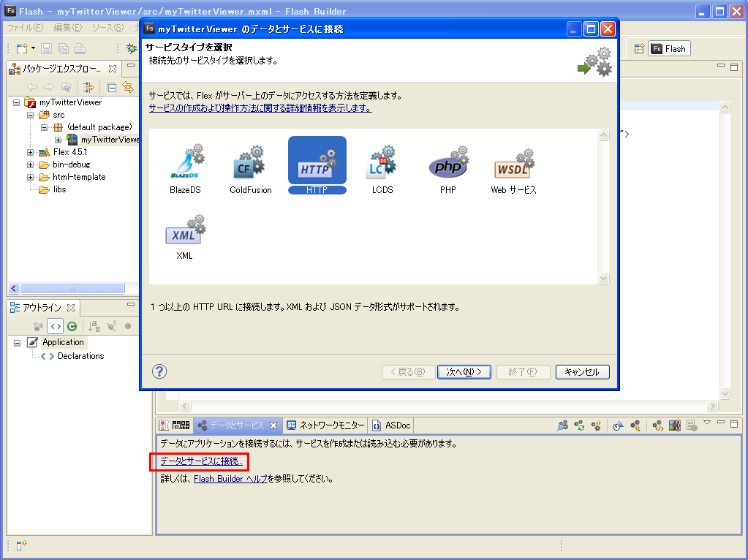
Task: Click the Package Explorer filter arrows icon
Action: [x=88, y=87]
